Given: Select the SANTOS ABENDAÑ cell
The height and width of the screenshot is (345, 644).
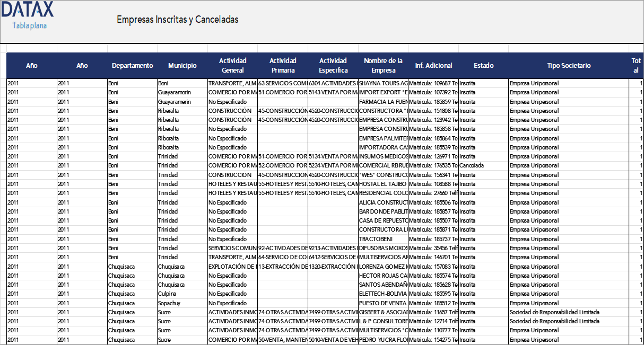Looking at the screenshot, I should pyautogui.click(x=384, y=285).
